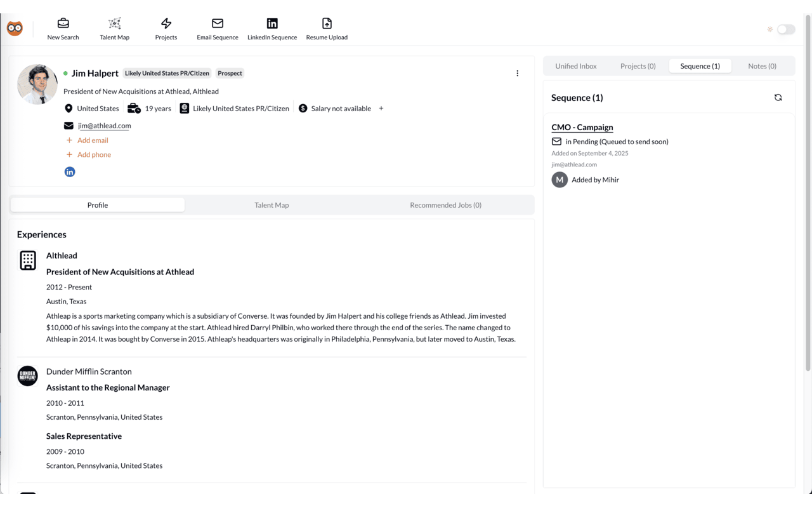
Task: Click 'Assistant to the Regional Manager' title
Action: (x=108, y=387)
